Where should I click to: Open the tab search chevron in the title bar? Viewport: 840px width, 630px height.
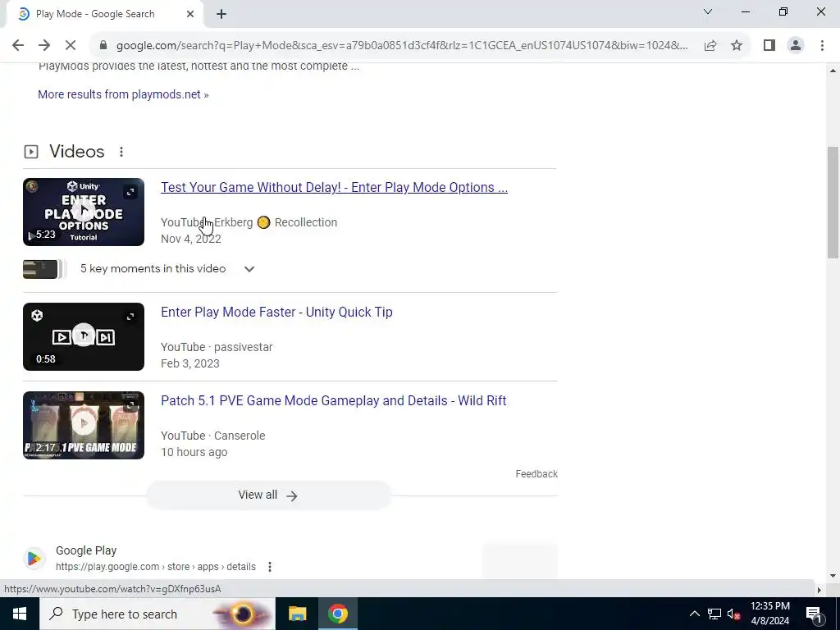708,11
